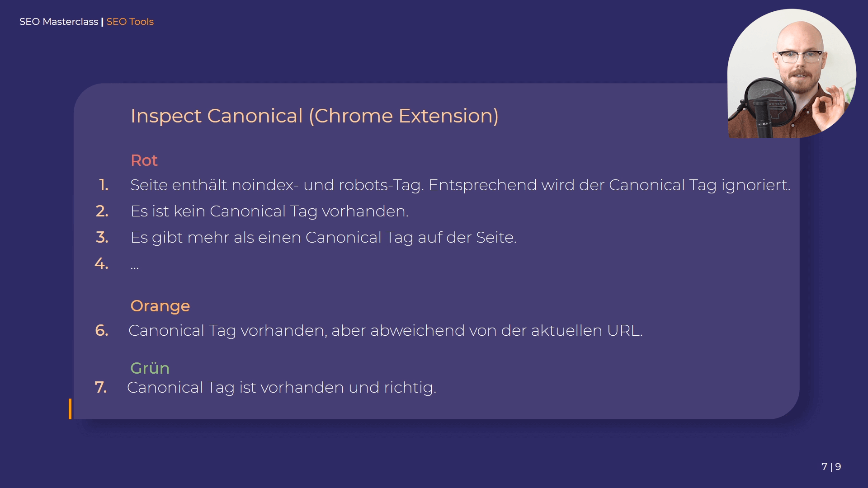868x488 pixels.
Task: Click the orange vertical accent bar
Action: point(70,409)
